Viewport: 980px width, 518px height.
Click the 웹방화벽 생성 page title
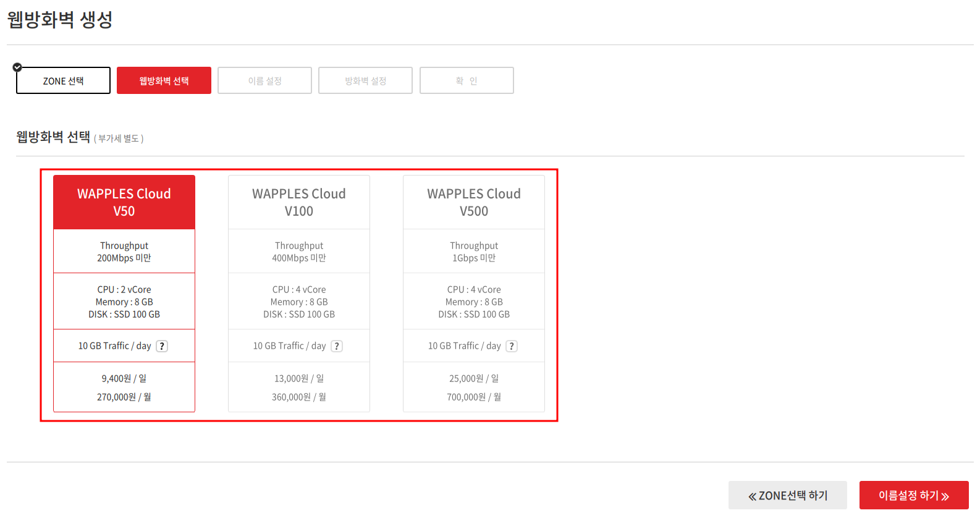[x=60, y=19]
